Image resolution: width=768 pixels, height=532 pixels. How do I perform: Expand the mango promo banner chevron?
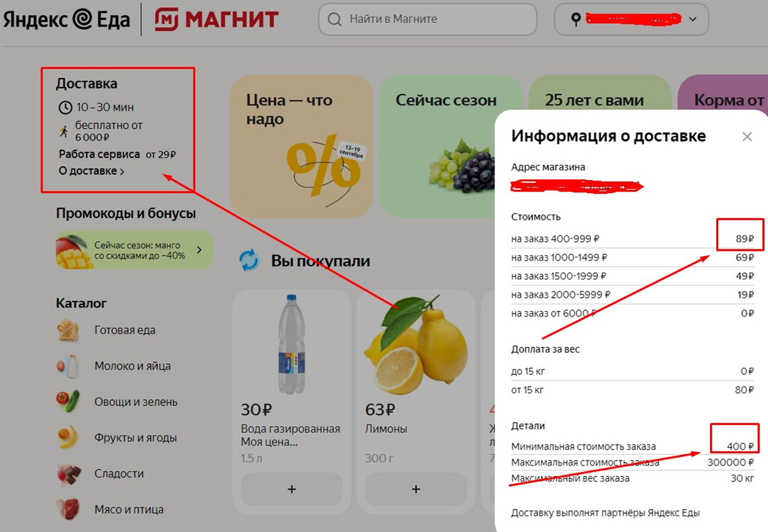coord(199,250)
